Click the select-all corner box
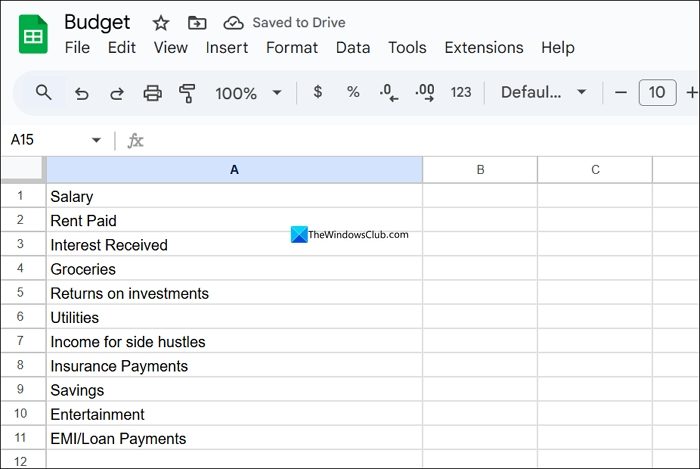This screenshot has height=469, width=700. point(22,169)
